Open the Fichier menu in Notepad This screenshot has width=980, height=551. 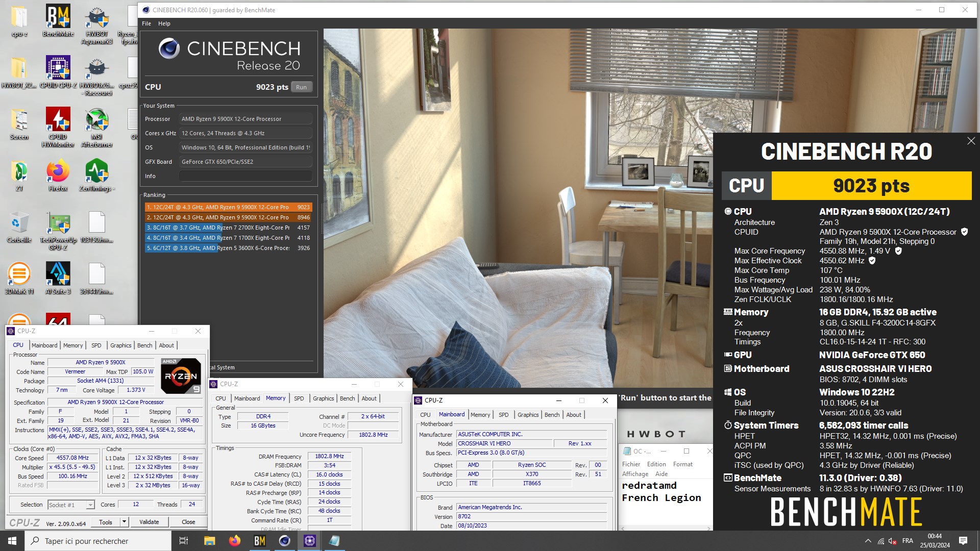coord(631,464)
